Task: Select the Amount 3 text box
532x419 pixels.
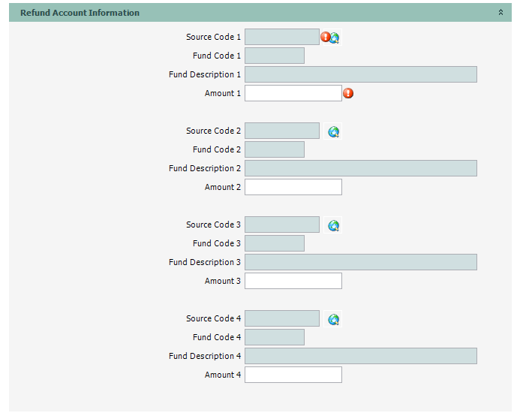Action: click(x=293, y=281)
